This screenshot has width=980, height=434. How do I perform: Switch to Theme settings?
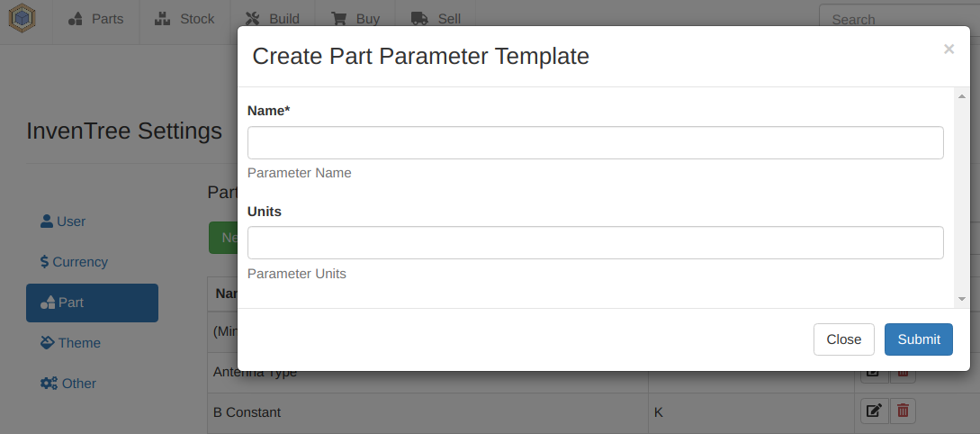pos(71,343)
